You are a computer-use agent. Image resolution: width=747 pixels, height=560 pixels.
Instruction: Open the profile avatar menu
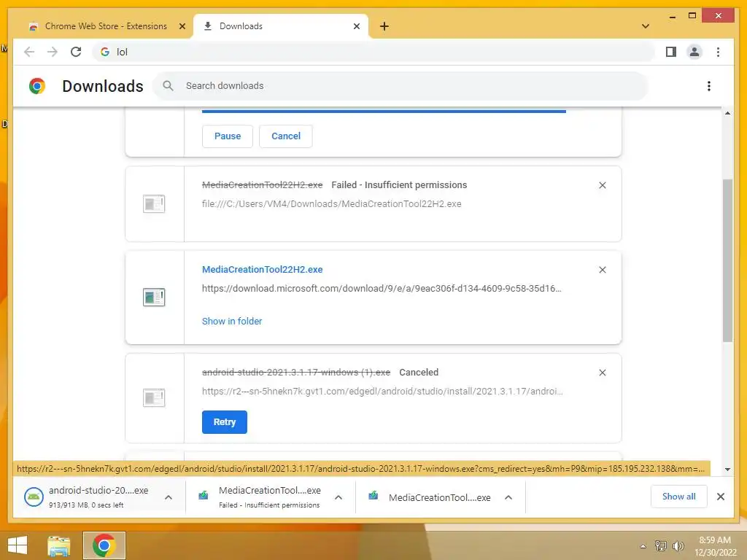(694, 52)
